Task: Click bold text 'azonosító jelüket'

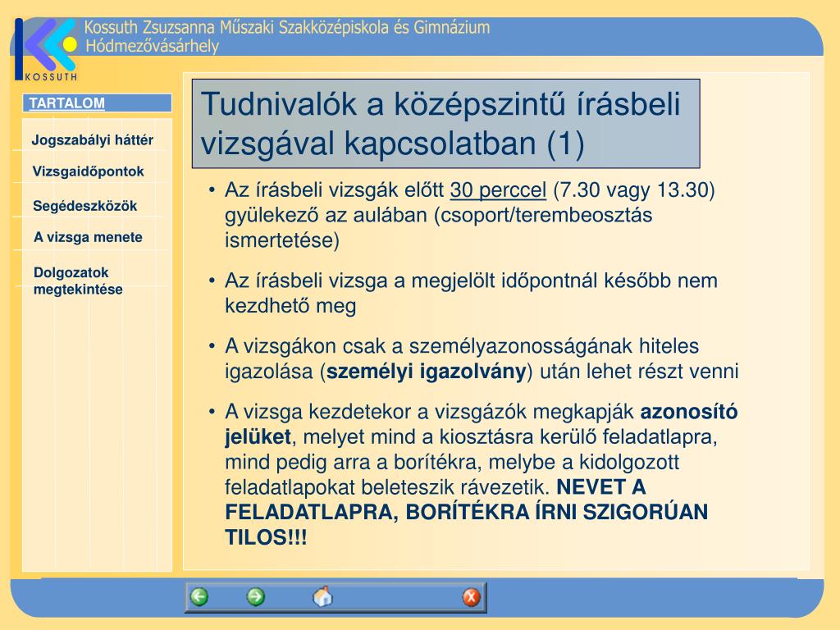Action: pos(481,424)
